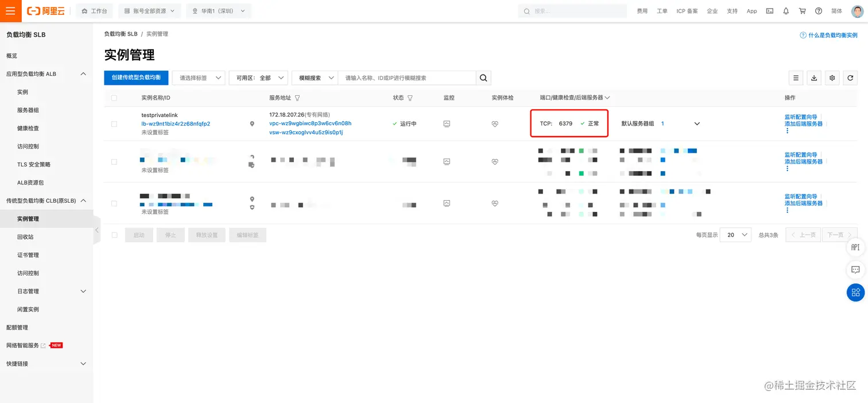The height and width of the screenshot is (403, 868).
Task: Open the notification bell
Action: pyautogui.click(x=786, y=11)
